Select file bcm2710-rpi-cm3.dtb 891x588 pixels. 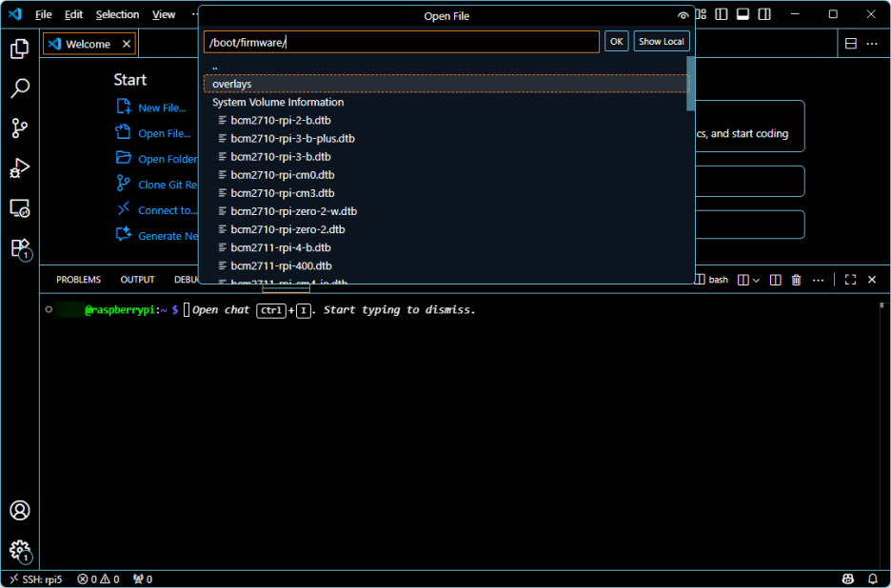pos(445,193)
